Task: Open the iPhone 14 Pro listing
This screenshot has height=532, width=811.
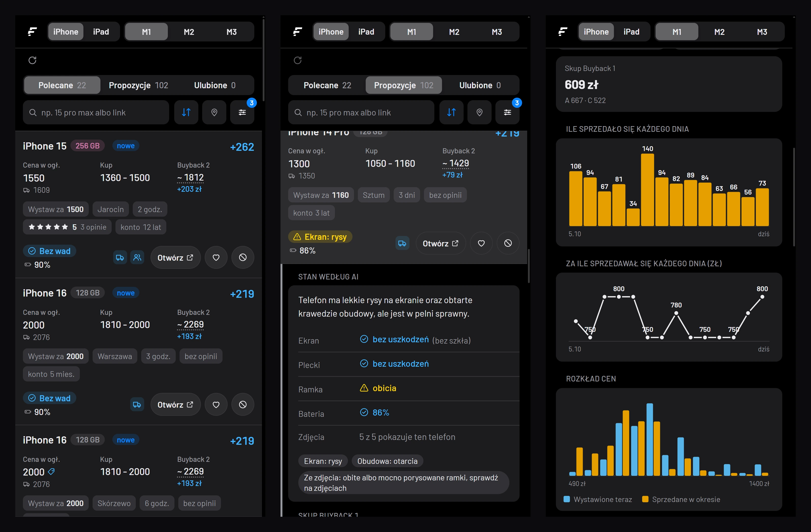Action: tap(441, 243)
